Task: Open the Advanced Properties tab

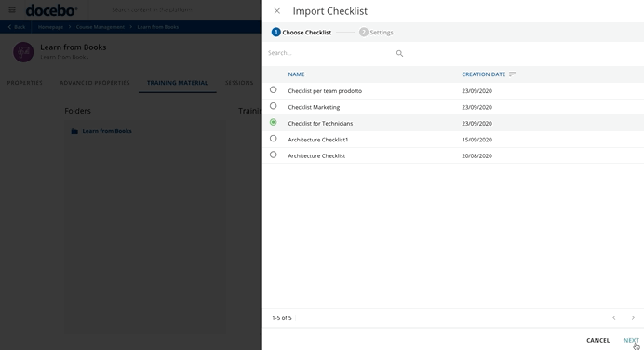Action: click(95, 83)
